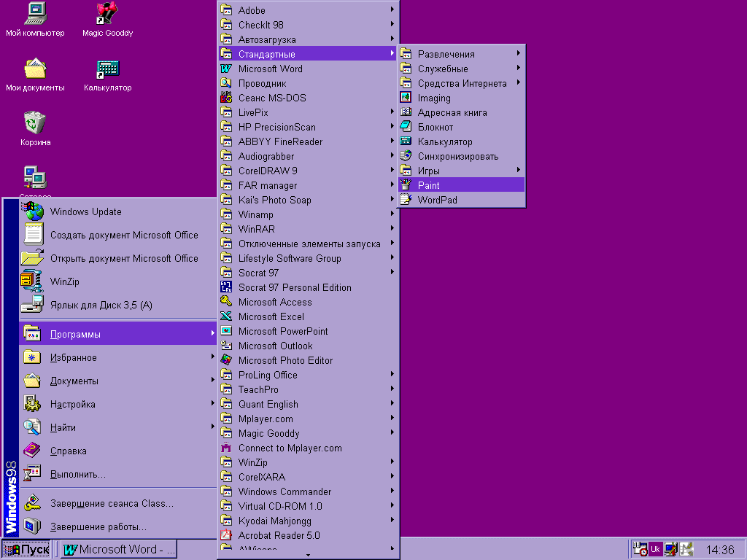Click Microsoft Excel X icon

[x=226, y=316]
